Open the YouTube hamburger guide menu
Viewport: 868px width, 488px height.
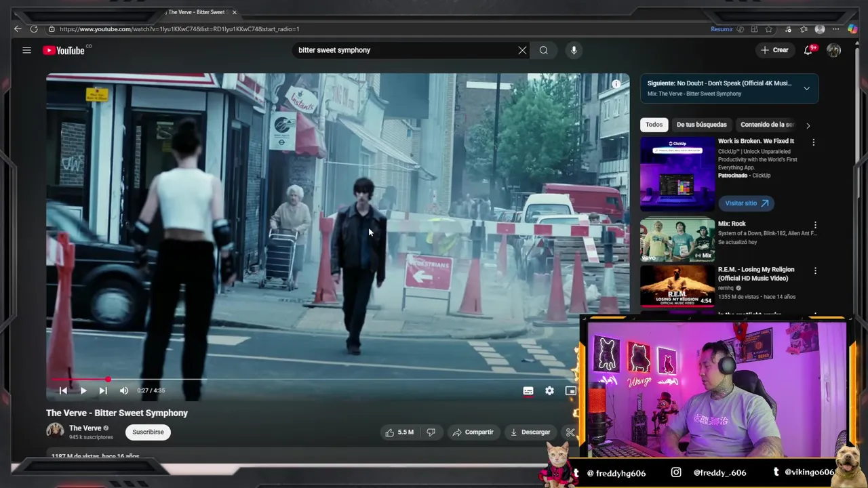point(26,50)
